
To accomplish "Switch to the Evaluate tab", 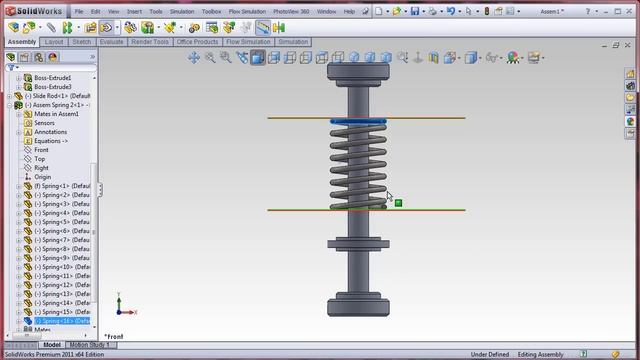I will [x=111, y=42].
